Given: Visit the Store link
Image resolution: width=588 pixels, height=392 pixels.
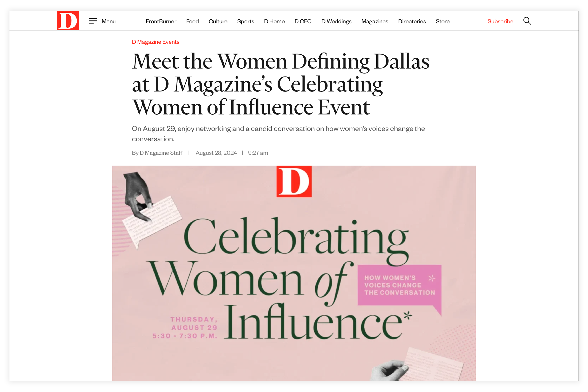Looking at the screenshot, I should [x=443, y=21].
